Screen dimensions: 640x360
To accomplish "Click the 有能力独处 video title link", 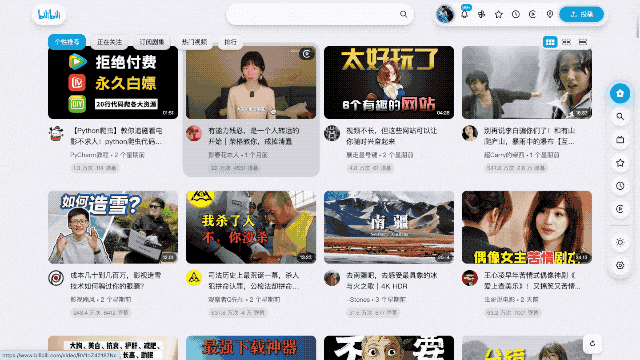I will pyautogui.click(x=254, y=136).
